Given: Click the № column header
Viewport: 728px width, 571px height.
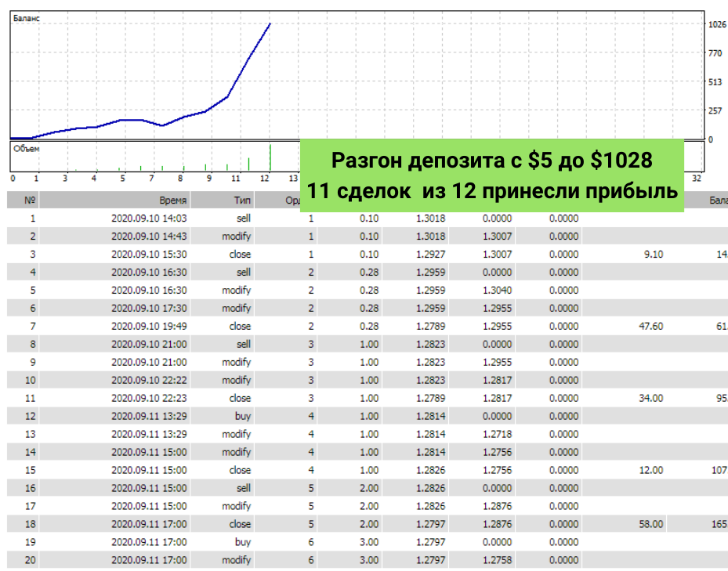Looking at the screenshot, I should [x=24, y=200].
